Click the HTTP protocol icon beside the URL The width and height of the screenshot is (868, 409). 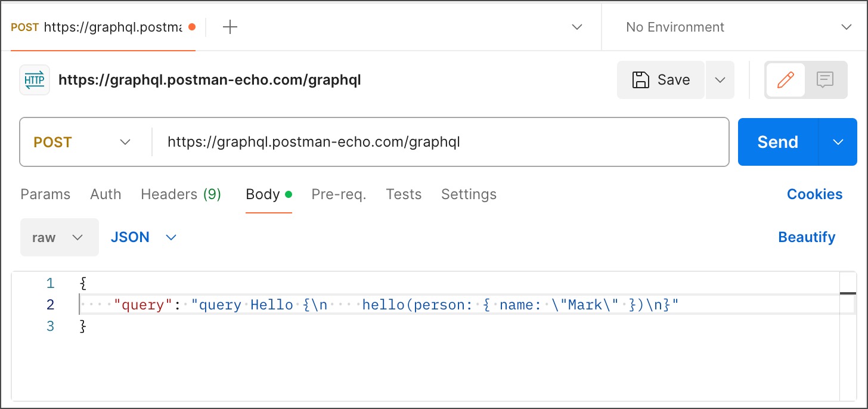[34, 79]
